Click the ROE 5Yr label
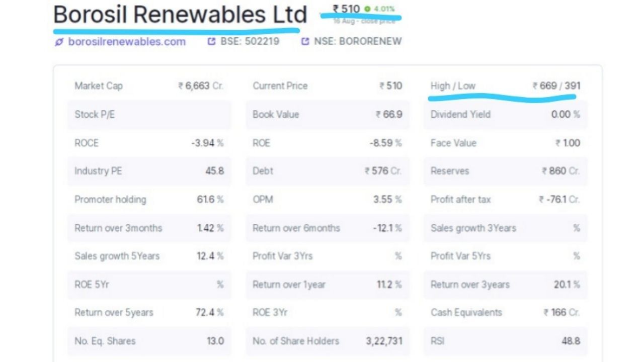 (92, 285)
